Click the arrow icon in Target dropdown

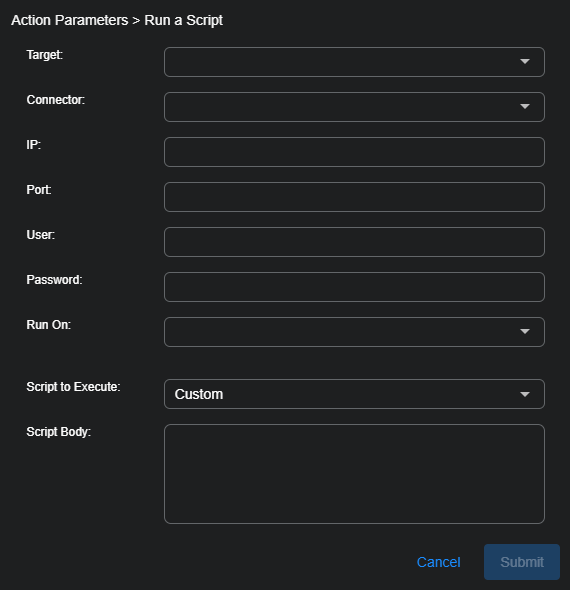click(x=524, y=61)
